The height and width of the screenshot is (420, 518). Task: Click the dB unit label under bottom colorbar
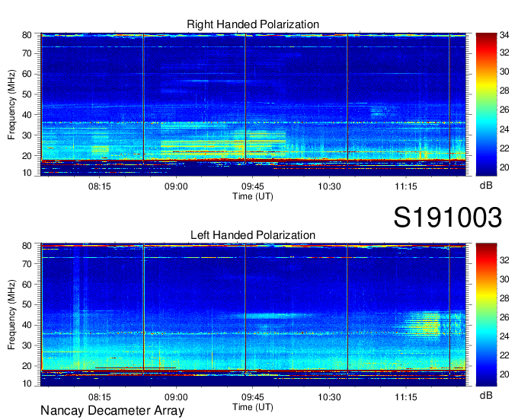point(486,396)
